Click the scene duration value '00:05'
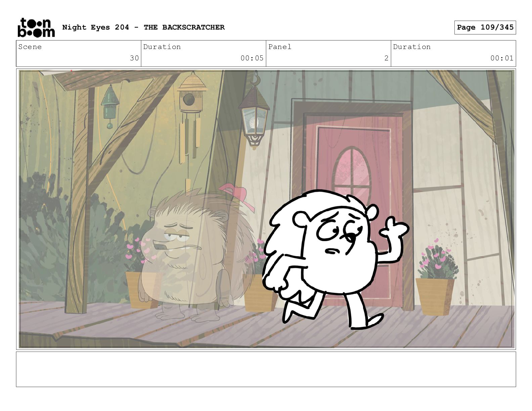This screenshot has width=532, height=411. (252, 58)
